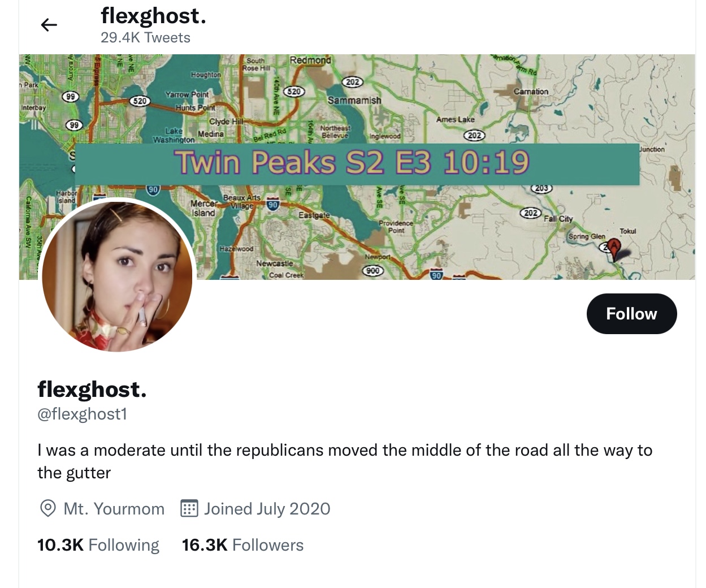Viewport: 706px width, 588px height.
Task: Click the Sammamish label on the map
Action: click(354, 100)
